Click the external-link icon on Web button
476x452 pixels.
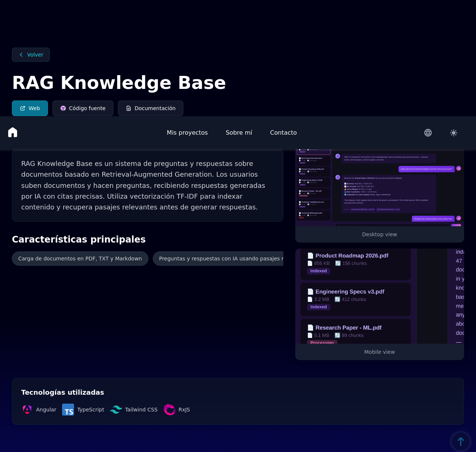23,108
